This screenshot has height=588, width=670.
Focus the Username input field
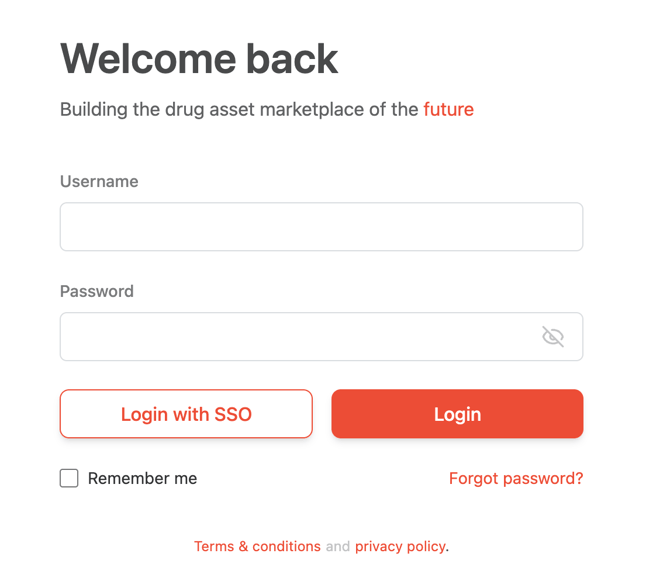coord(321,227)
